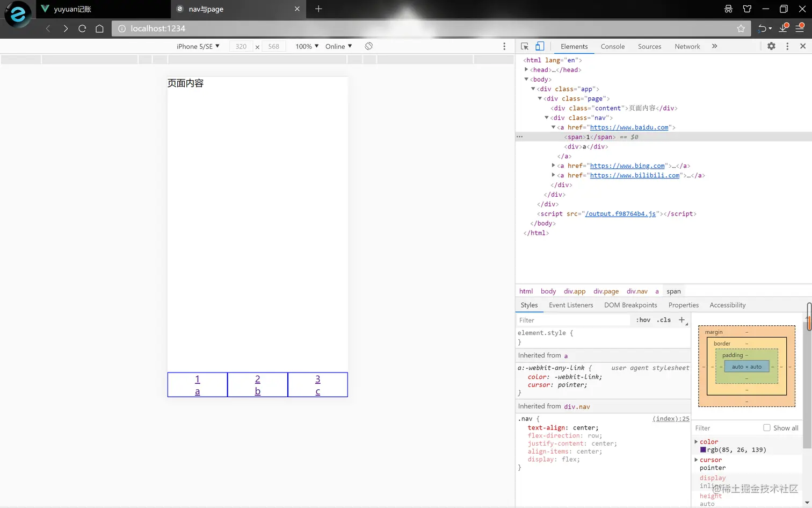Click the styles Filter input

(x=574, y=320)
